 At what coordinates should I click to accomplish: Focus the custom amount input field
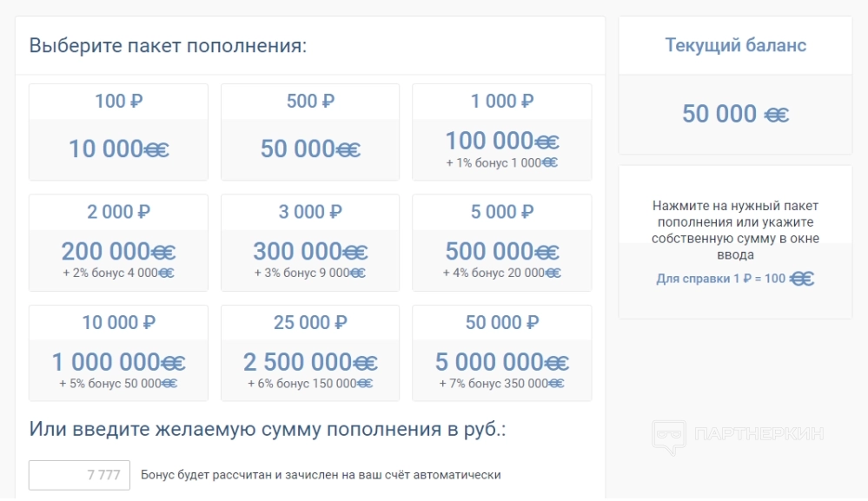(x=79, y=475)
